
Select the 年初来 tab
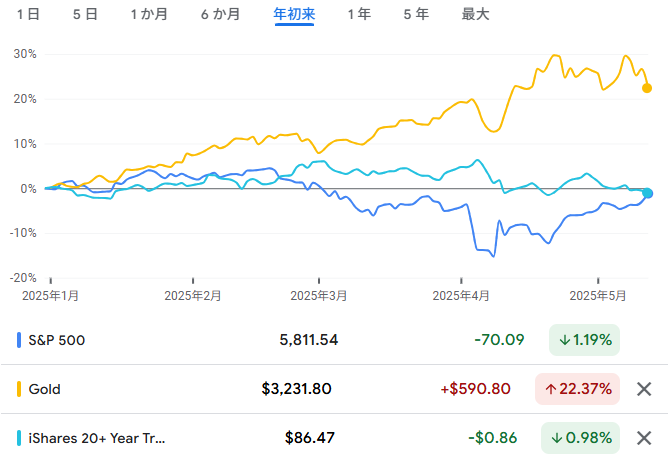294,14
